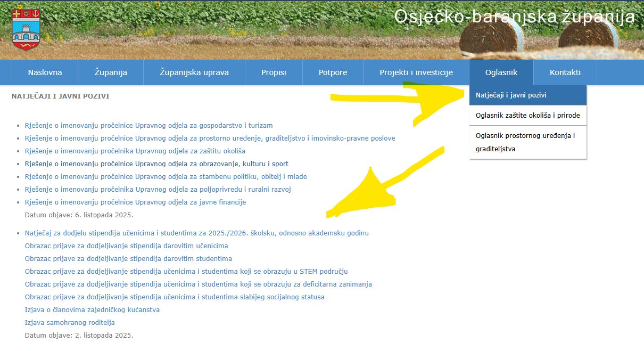644x351 pixels.
Task: Open decision for obrazovanje, kulturu i sport
Action: coord(156,164)
